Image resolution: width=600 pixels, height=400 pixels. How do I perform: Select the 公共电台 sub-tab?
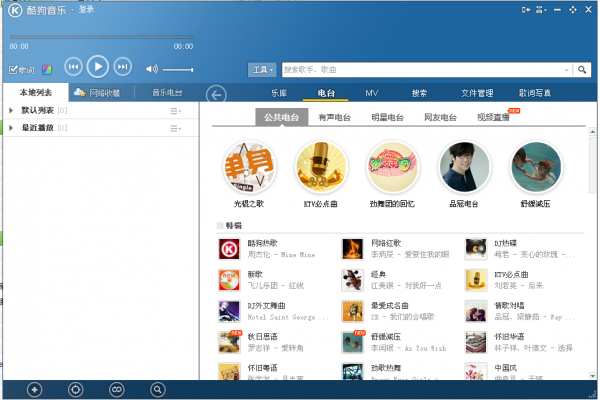point(282,117)
